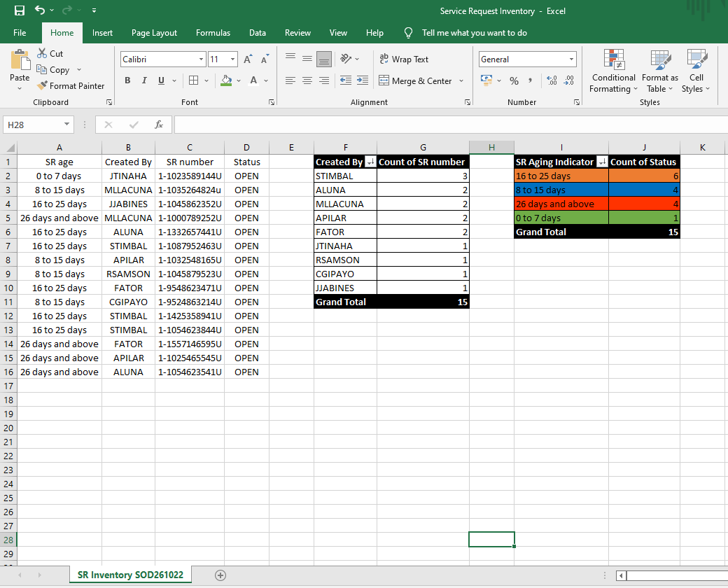Viewport: 728px width, 588px height.
Task: Increase font size with large A icon
Action: 248,59
